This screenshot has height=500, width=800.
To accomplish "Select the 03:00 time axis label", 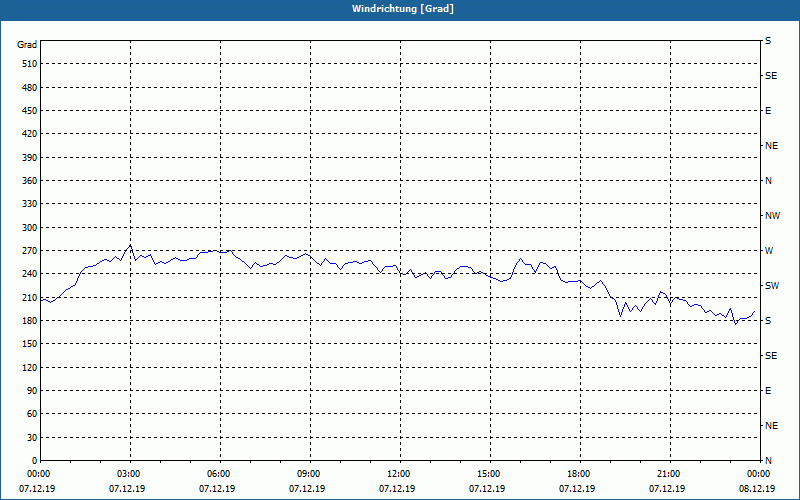I will click(128, 474).
